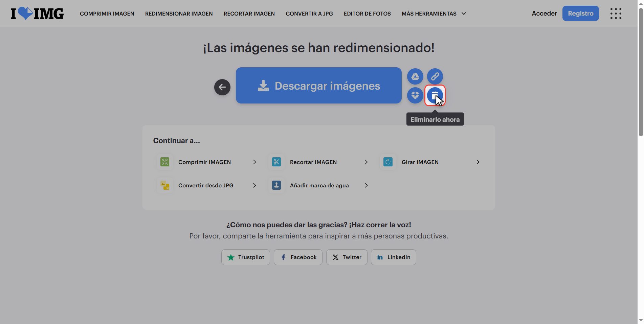
Task: Expand Más Herramientas dropdown
Action: (x=434, y=14)
